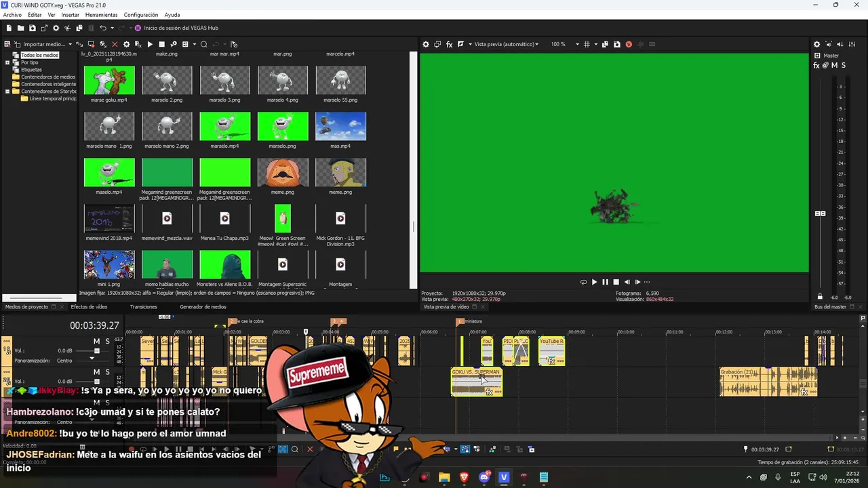
Task: Undo the last action
Action: coord(103,28)
